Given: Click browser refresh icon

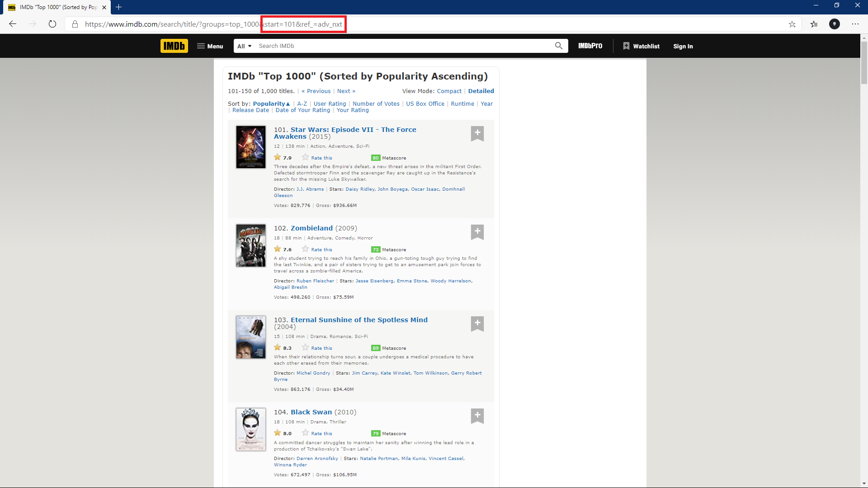Looking at the screenshot, I should tap(52, 24).
